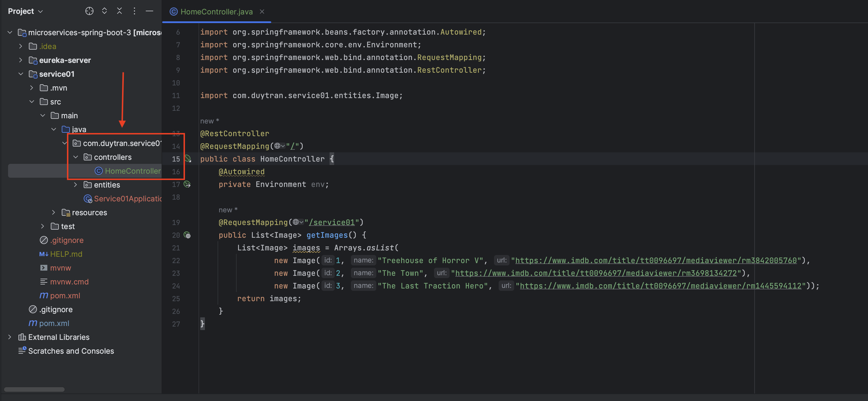Click the Collapse All icon in Project panel
The image size is (868, 401).
pyautogui.click(x=119, y=11)
